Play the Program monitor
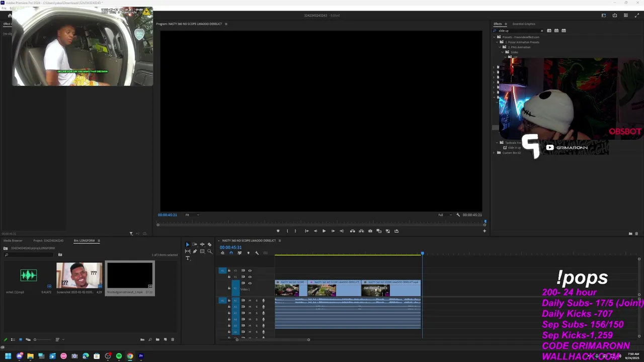Image resolution: width=644 pixels, height=362 pixels. click(x=324, y=231)
